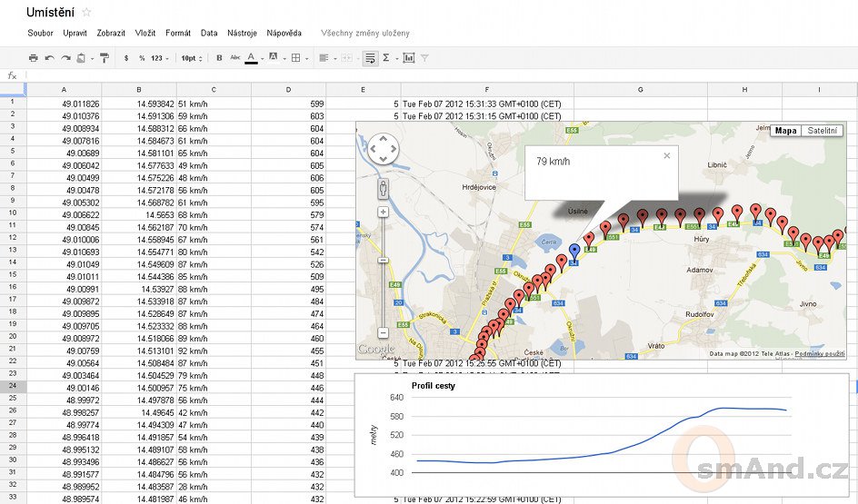Screen dimensions: 858x504
Task: Click the text color A icon
Action: [x=251, y=57]
